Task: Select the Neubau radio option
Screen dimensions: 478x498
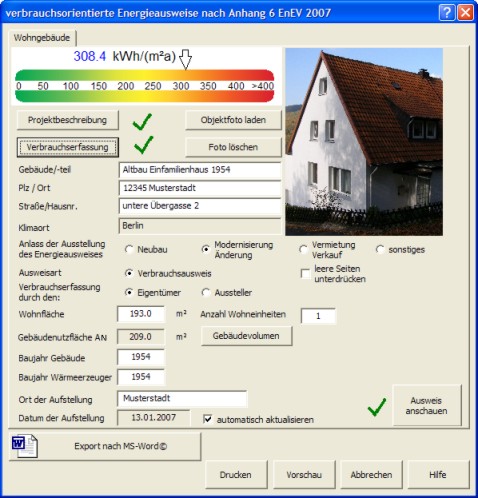Action: click(x=129, y=249)
